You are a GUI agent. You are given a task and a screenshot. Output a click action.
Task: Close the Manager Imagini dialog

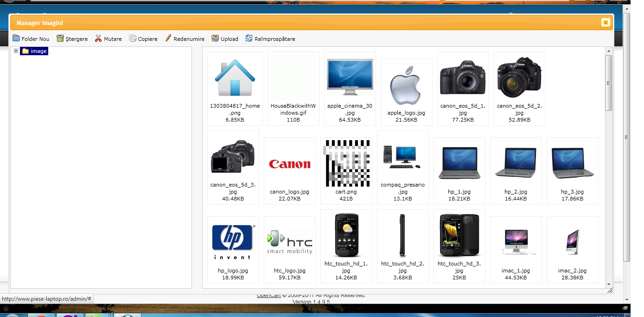pos(605,22)
